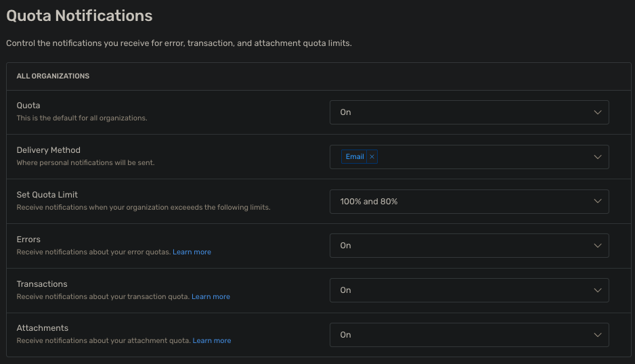Click the Attachments dropdown chevron arrow

coord(597,335)
